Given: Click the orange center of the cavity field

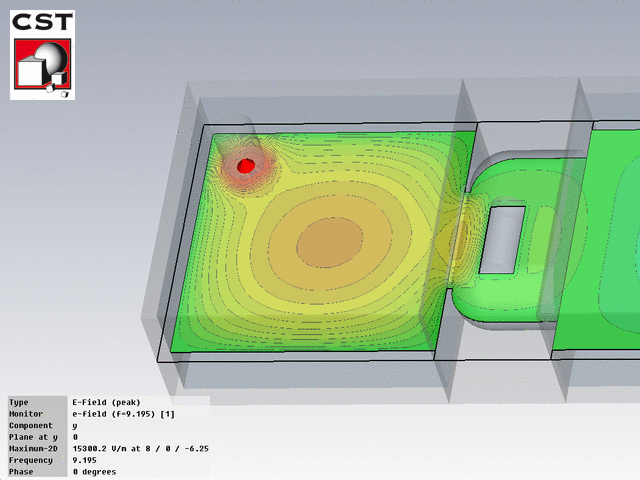Looking at the screenshot, I should 330,242.
